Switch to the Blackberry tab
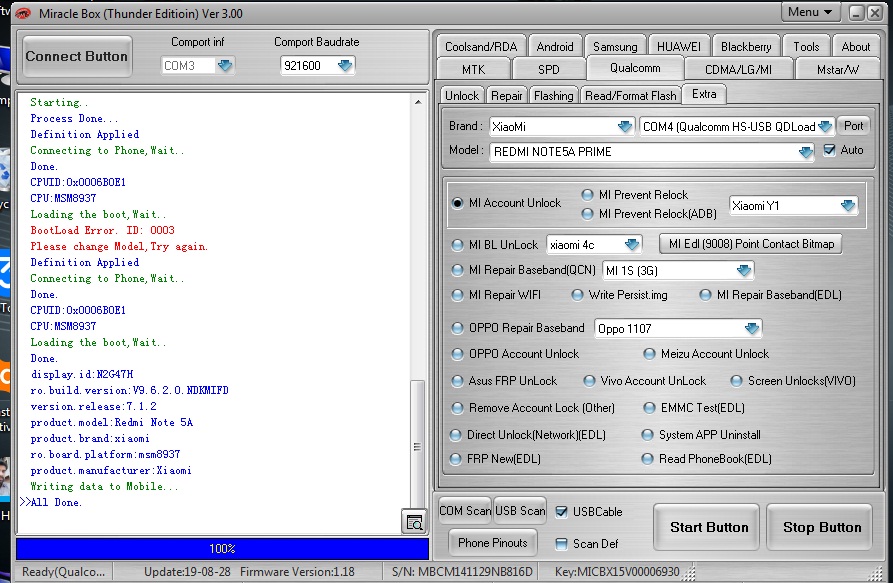 coord(746,46)
